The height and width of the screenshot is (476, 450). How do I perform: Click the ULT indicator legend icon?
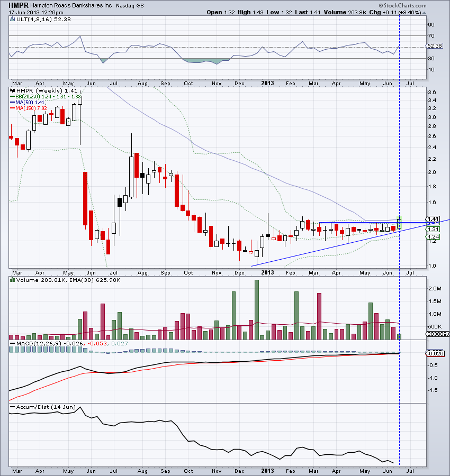coord(13,19)
